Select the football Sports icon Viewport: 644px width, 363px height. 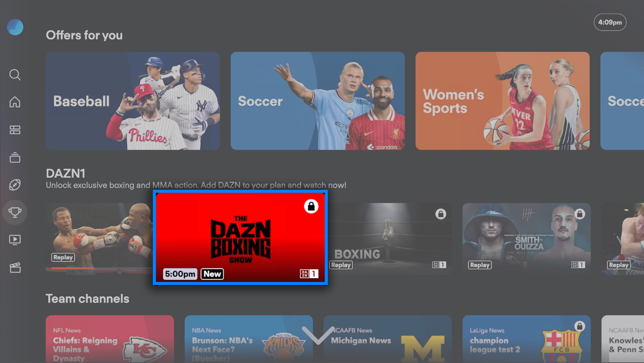pyautogui.click(x=15, y=185)
